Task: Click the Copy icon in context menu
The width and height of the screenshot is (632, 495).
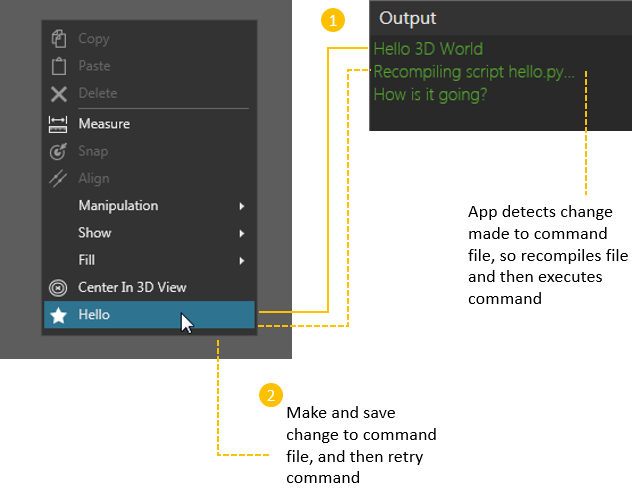Action: (59, 39)
